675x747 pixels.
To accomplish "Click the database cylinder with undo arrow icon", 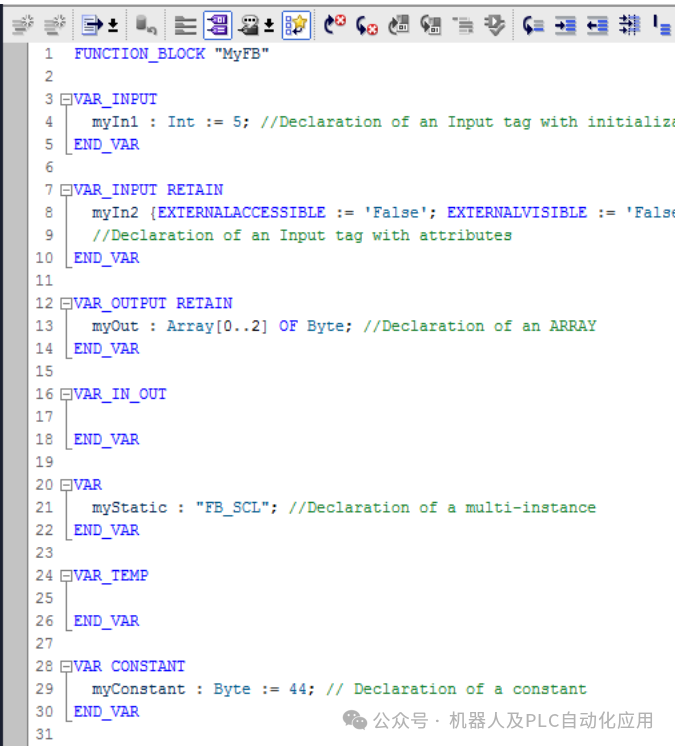I will coord(146,25).
